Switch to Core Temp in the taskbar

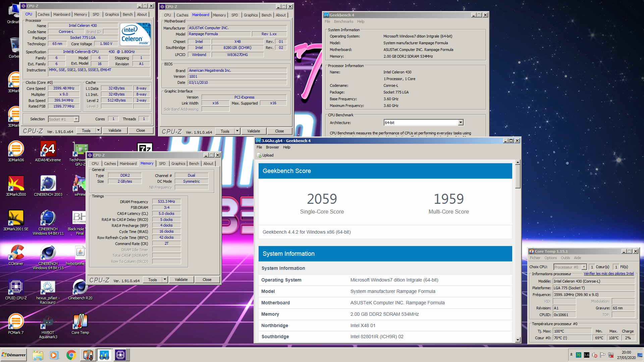click(x=88, y=355)
